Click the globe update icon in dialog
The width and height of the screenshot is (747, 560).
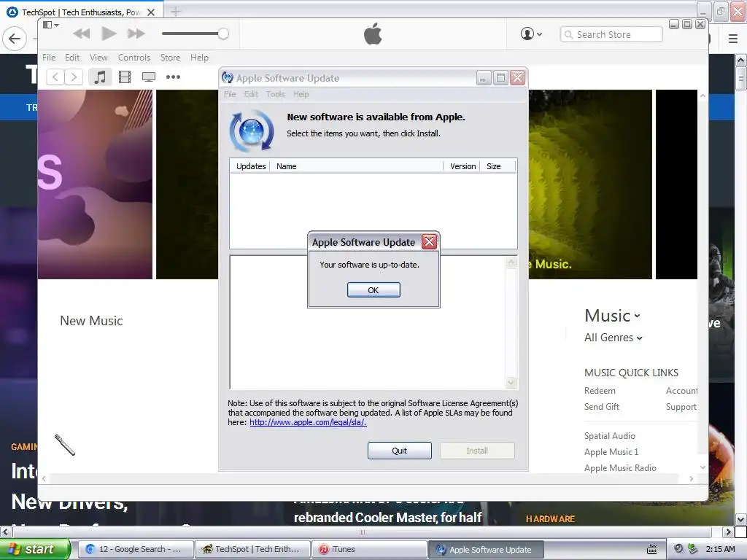pos(252,131)
